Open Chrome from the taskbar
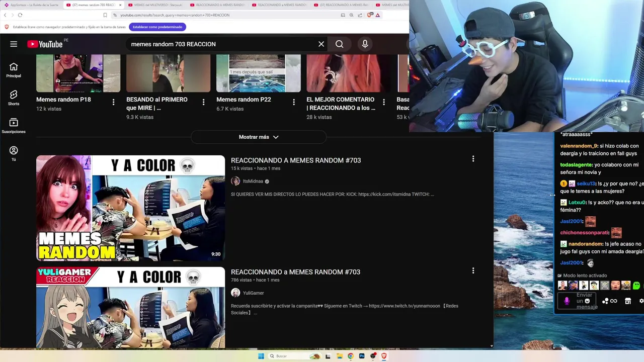The width and height of the screenshot is (644, 362). [x=351, y=356]
